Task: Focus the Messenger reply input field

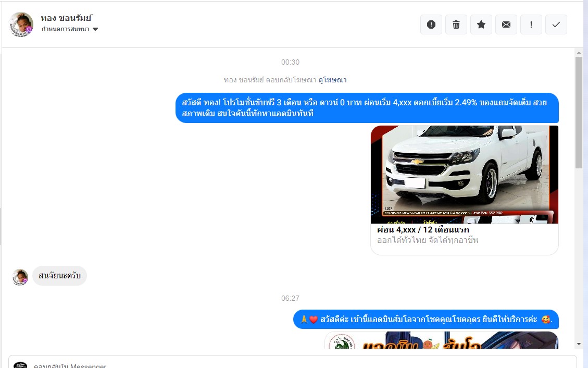Action: click(292, 363)
